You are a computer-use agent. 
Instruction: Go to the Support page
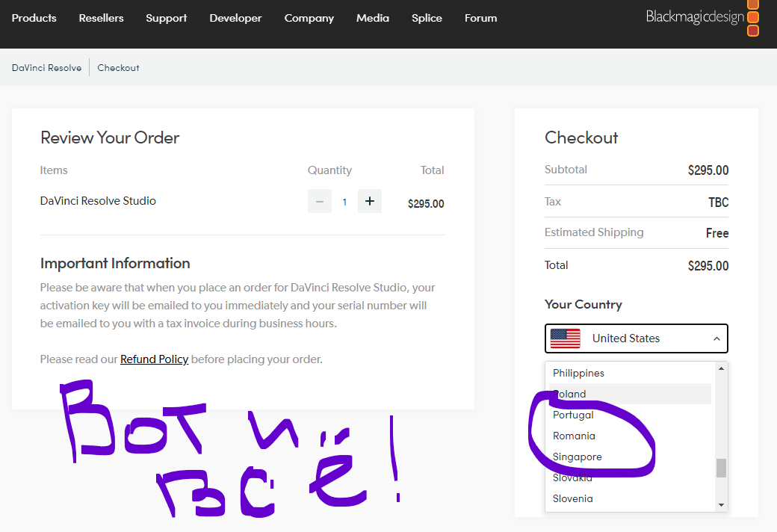click(167, 18)
